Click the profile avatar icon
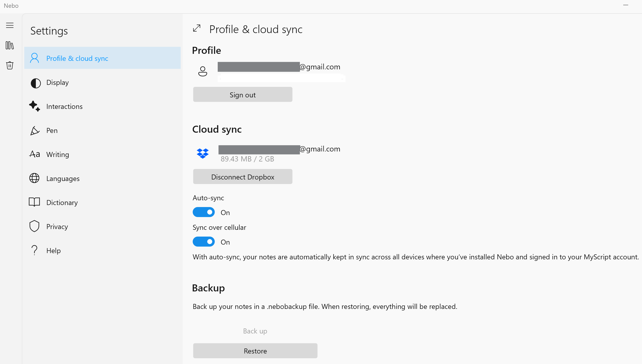Image resolution: width=642 pixels, height=364 pixels. 202,71
